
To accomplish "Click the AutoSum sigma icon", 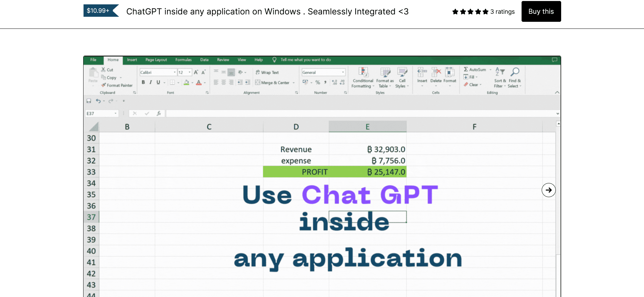I will click(x=466, y=69).
